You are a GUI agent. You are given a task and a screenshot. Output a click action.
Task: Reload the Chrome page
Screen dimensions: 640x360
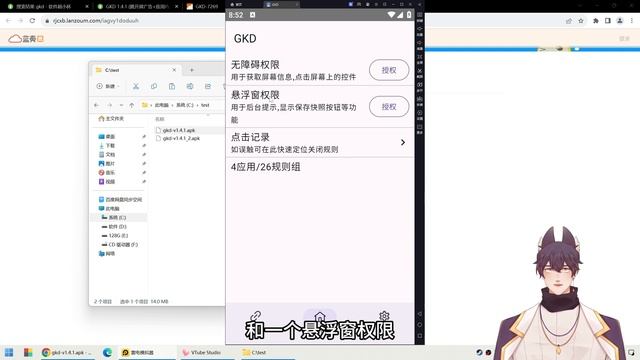[x=32, y=20]
